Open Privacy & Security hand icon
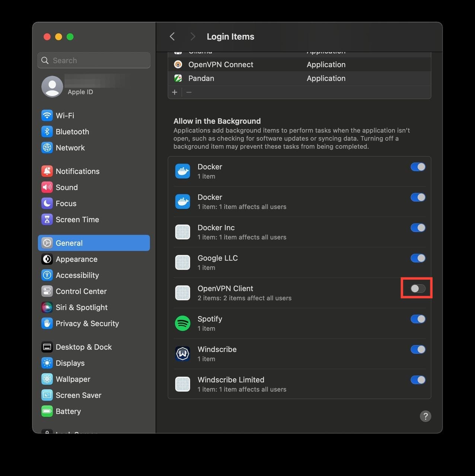Screen dimensions: 475x476 [x=47, y=324]
